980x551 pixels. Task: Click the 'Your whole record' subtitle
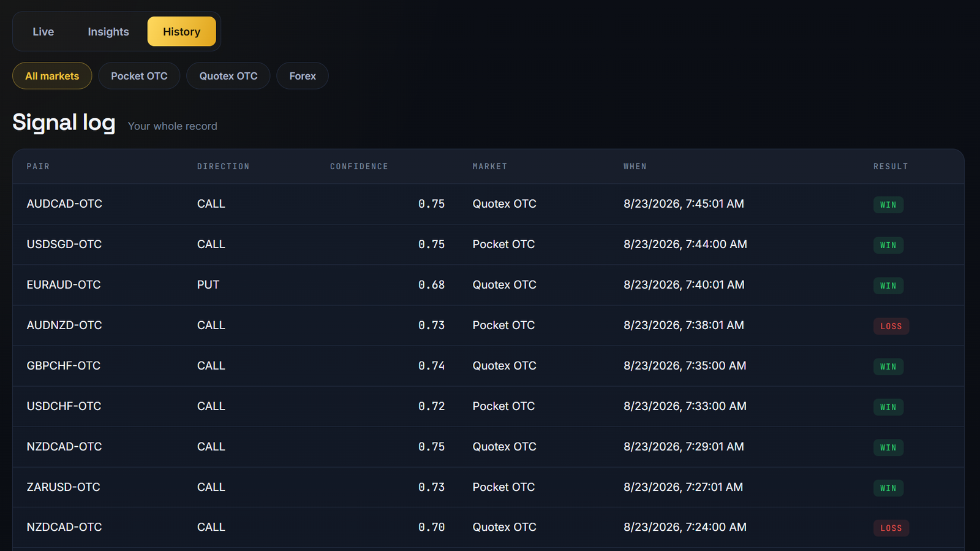coord(173,126)
